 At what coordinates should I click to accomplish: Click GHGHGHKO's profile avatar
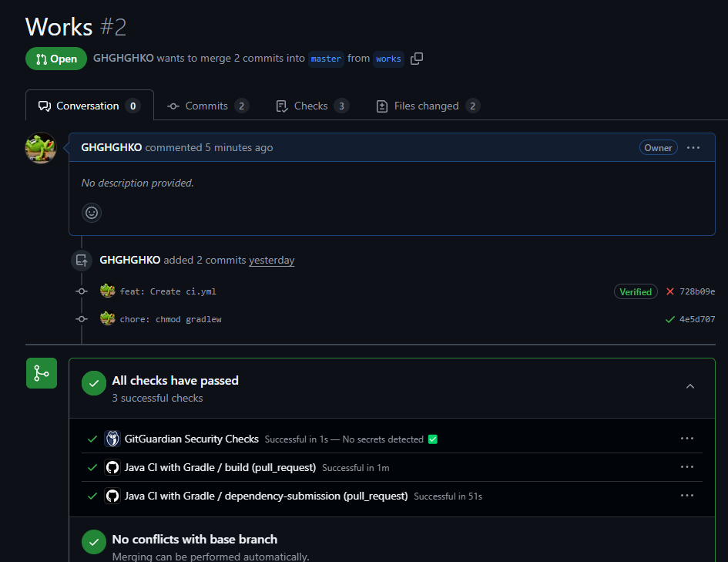[x=40, y=146]
